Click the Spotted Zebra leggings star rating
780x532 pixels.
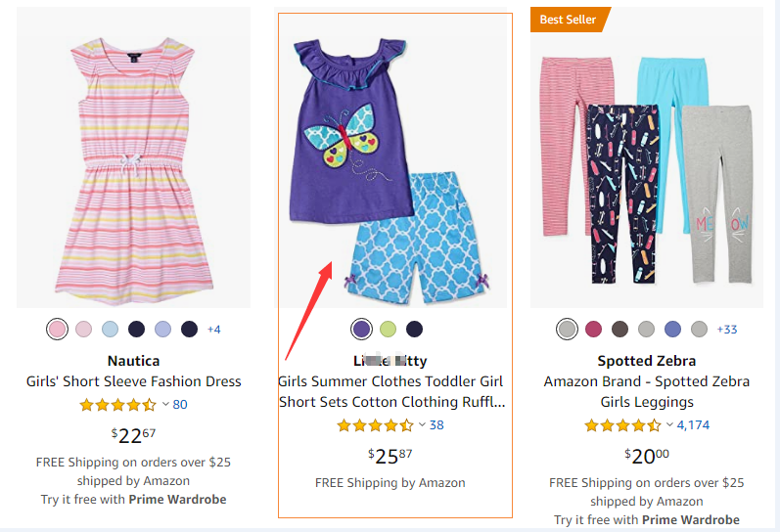pos(622,425)
